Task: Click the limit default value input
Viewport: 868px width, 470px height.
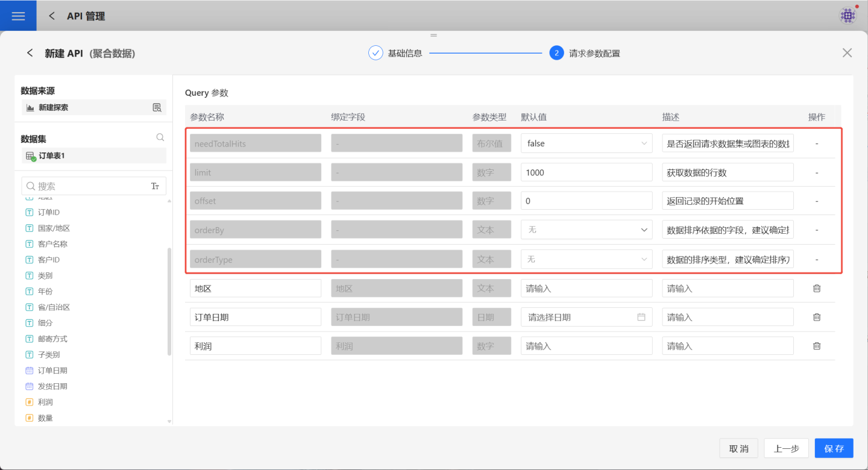Action: click(x=586, y=172)
